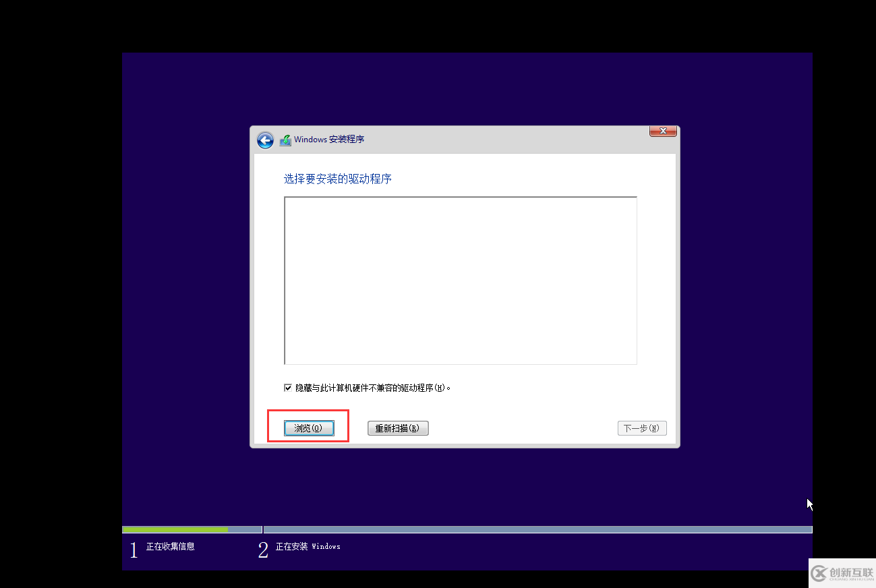Uncheck the 隐藏与此计算机硬件不兼容的驱动程序 checkbox
Image resolution: width=876 pixels, height=588 pixels.
coord(288,388)
